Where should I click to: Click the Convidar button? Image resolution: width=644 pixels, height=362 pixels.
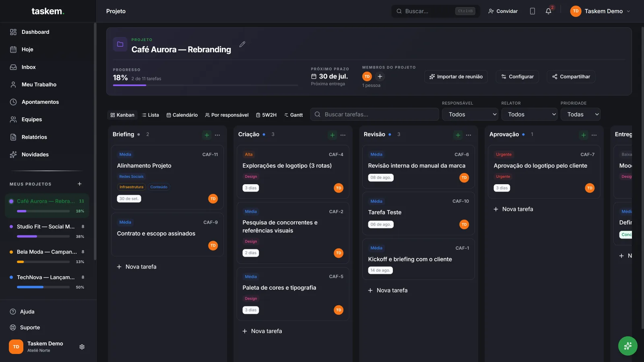[x=503, y=11]
